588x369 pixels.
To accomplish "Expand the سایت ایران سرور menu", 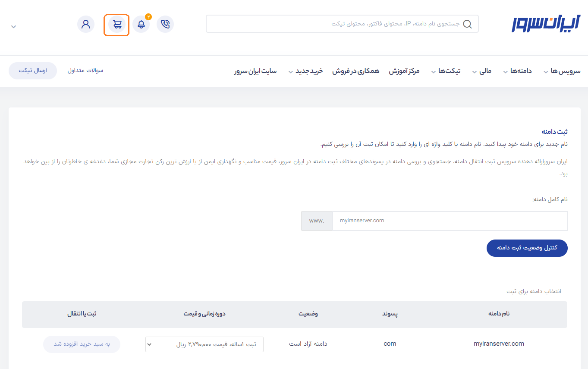I will (x=255, y=71).
